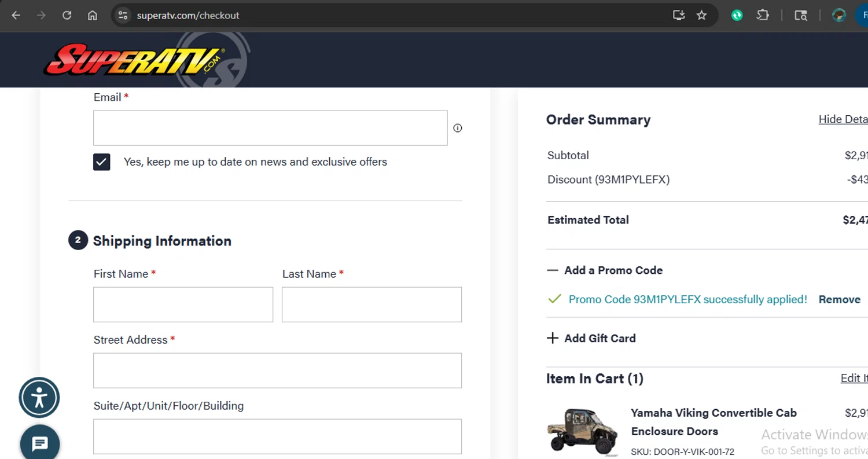Screen dimensions: 868x459
Task: Open the browser home page
Action: coord(93,16)
